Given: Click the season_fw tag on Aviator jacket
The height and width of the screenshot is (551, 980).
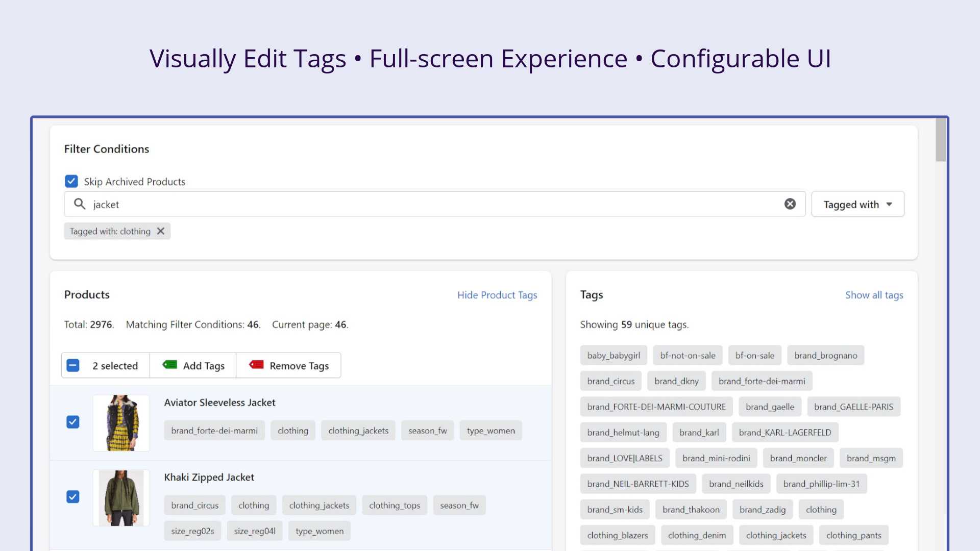Looking at the screenshot, I should coord(427,431).
